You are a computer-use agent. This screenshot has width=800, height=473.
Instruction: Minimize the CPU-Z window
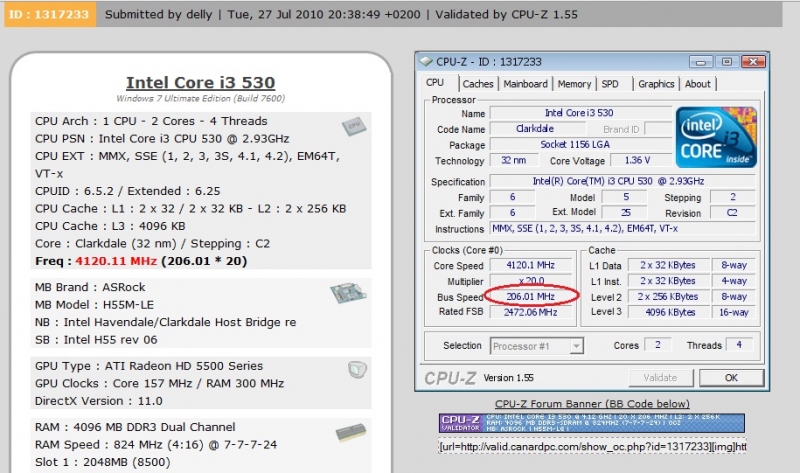click(704, 62)
